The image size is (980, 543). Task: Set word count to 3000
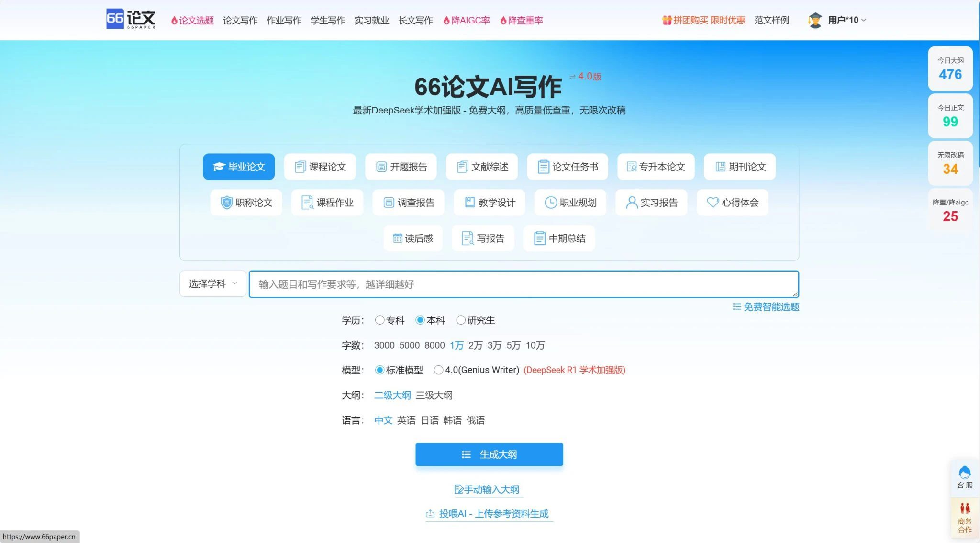(384, 345)
